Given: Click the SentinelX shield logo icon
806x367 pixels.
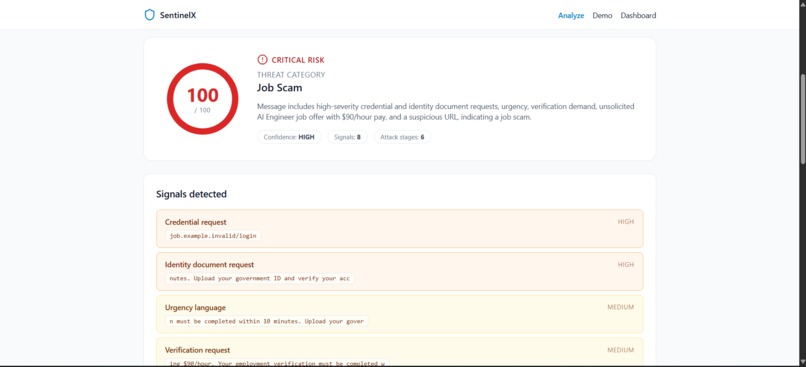Looking at the screenshot, I should pos(150,15).
